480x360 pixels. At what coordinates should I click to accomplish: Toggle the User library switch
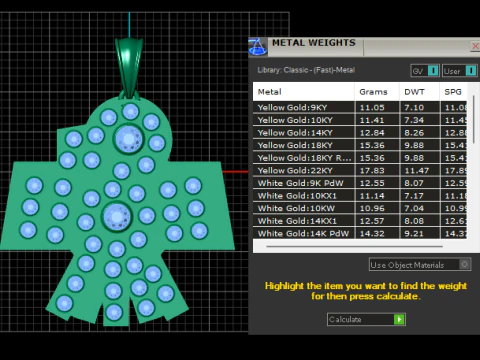pyautogui.click(x=460, y=71)
